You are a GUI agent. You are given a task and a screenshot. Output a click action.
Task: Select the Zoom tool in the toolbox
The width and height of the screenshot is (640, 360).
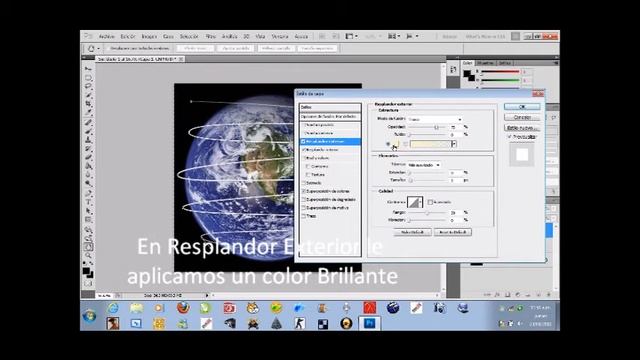[x=88, y=255]
